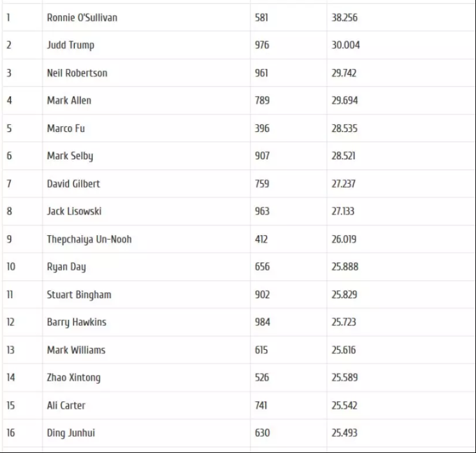Click Ryan Day's value 656
476x453 pixels.
point(262,267)
